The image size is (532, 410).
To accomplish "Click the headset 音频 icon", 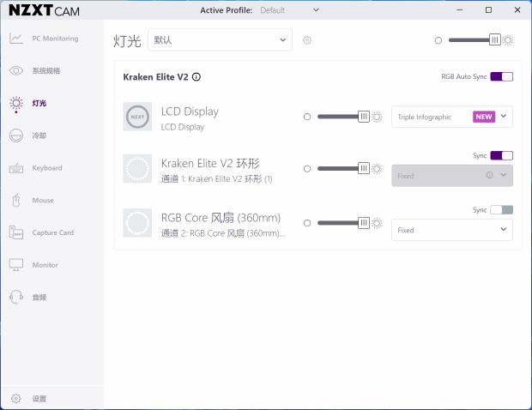I will [x=16, y=297].
